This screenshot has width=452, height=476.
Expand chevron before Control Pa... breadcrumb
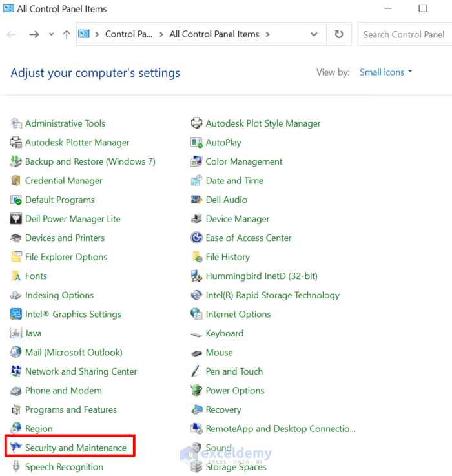coord(97,34)
